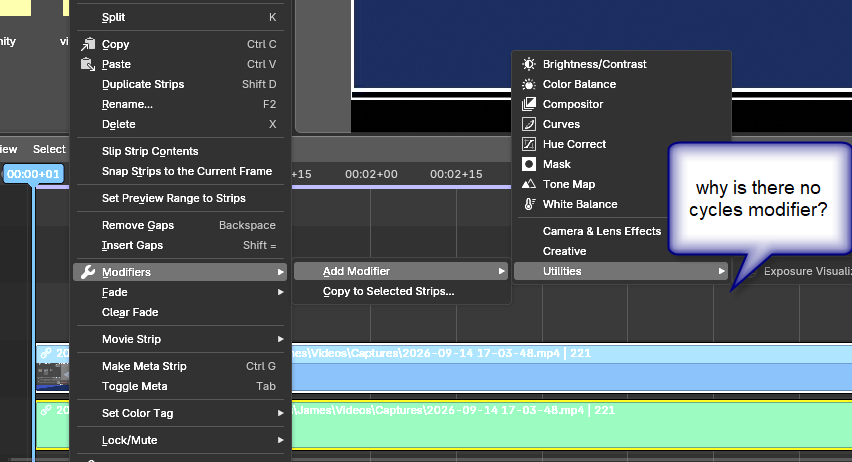This screenshot has height=462, width=852.
Task: Click the 00:02+15 timeline ruler label
Action: 456,174
